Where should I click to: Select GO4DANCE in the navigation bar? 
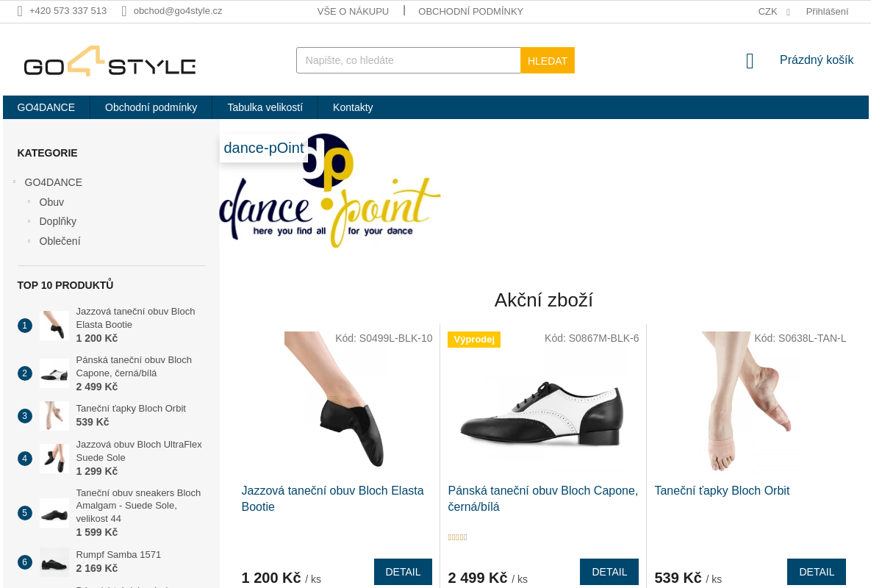click(x=46, y=107)
